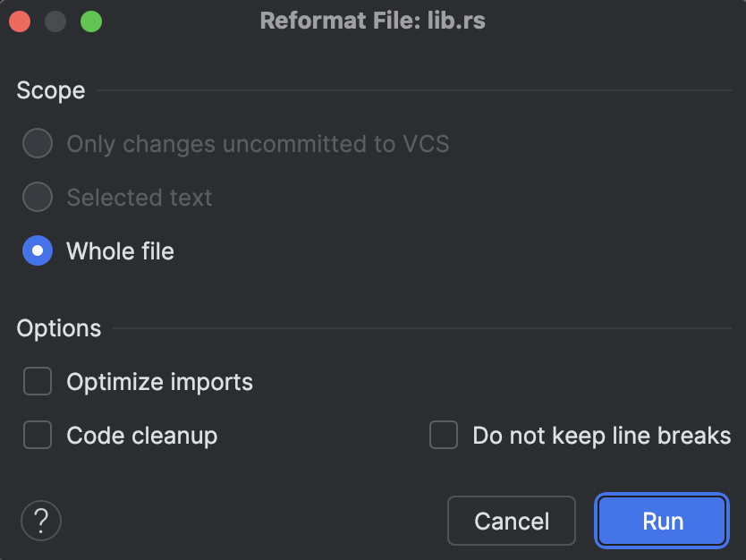Choose the Only changes uncommitted to VCS radio

click(38, 144)
